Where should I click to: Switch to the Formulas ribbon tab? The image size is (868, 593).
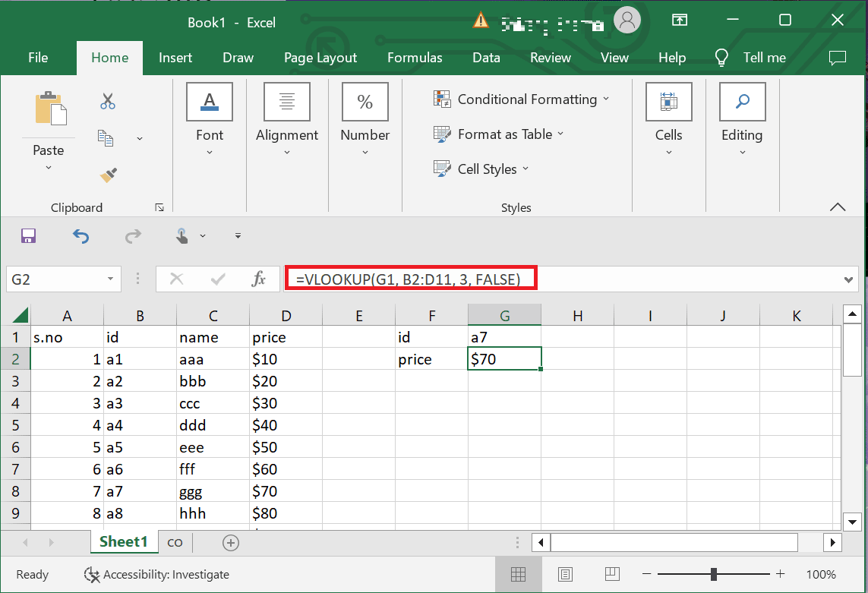tap(415, 57)
